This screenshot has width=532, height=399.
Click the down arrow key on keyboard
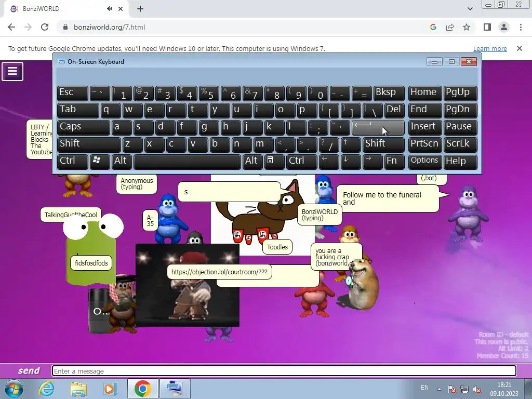click(351, 161)
